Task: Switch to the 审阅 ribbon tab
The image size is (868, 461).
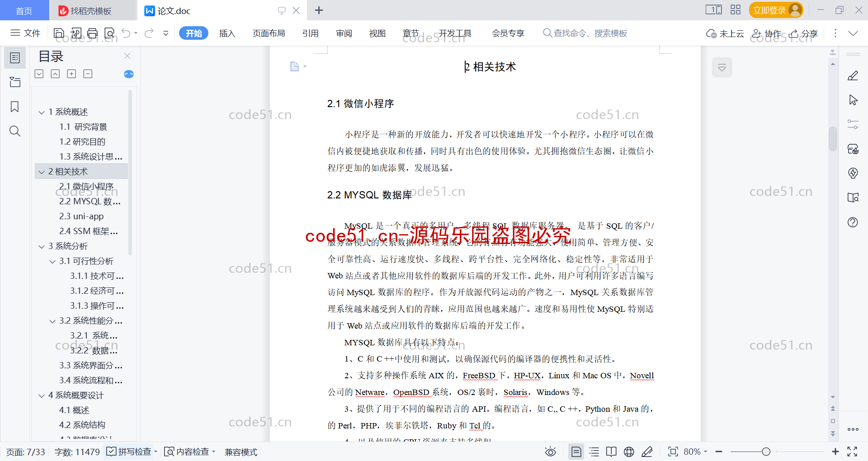Action: pyautogui.click(x=344, y=33)
